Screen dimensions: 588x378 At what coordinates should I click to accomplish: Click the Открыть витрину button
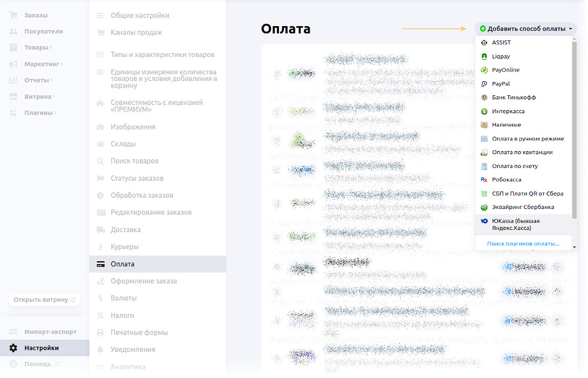pos(44,300)
